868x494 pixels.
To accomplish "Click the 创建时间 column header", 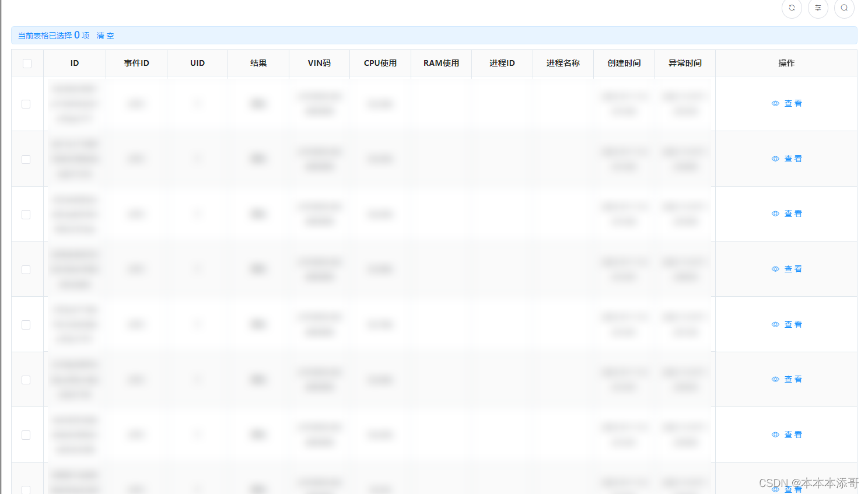I will pos(624,63).
